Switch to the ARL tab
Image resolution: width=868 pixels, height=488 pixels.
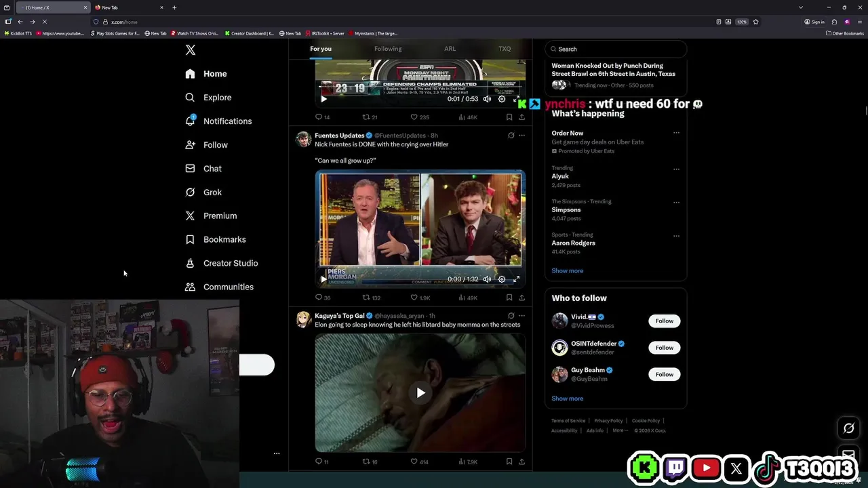point(450,49)
